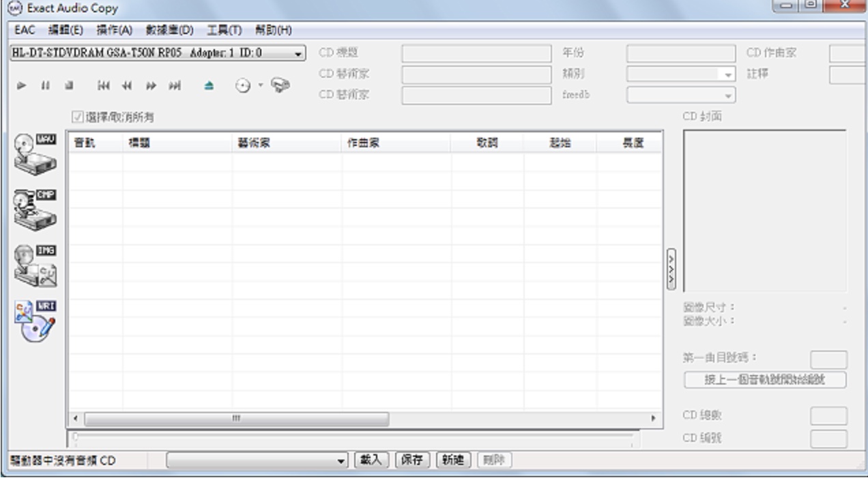
Task: Open the freedb category dropdown
Action: pyautogui.click(x=729, y=96)
